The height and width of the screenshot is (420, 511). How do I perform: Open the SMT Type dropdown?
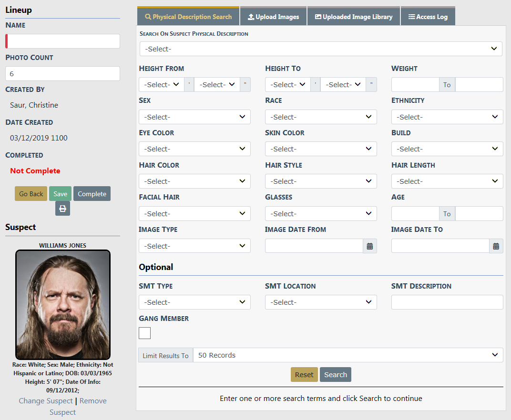[x=194, y=302]
